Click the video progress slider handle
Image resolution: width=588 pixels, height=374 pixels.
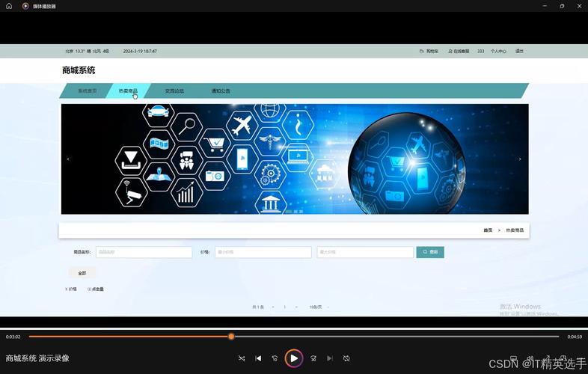click(231, 337)
